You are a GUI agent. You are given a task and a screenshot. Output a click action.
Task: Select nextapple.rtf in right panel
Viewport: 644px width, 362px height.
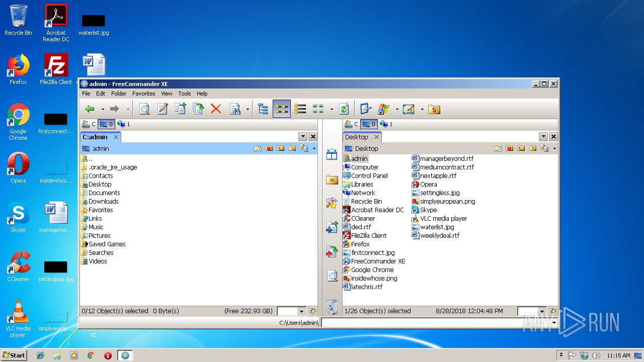(x=434, y=176)
